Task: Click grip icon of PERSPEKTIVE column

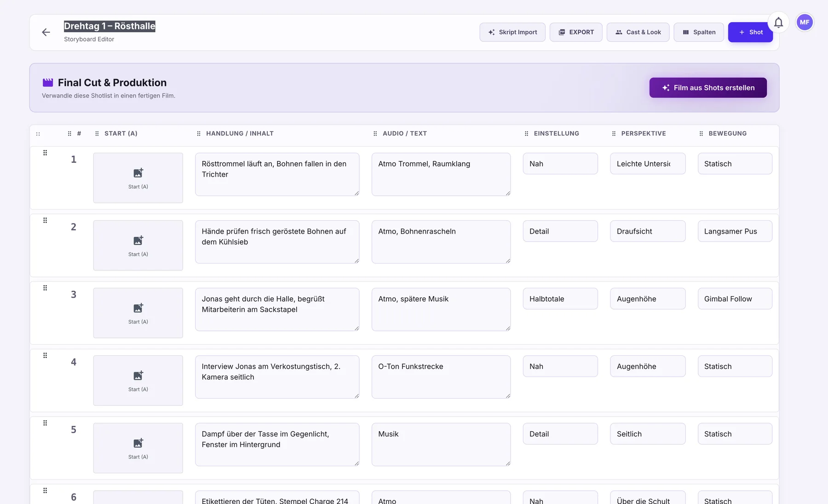Action: 614,134
